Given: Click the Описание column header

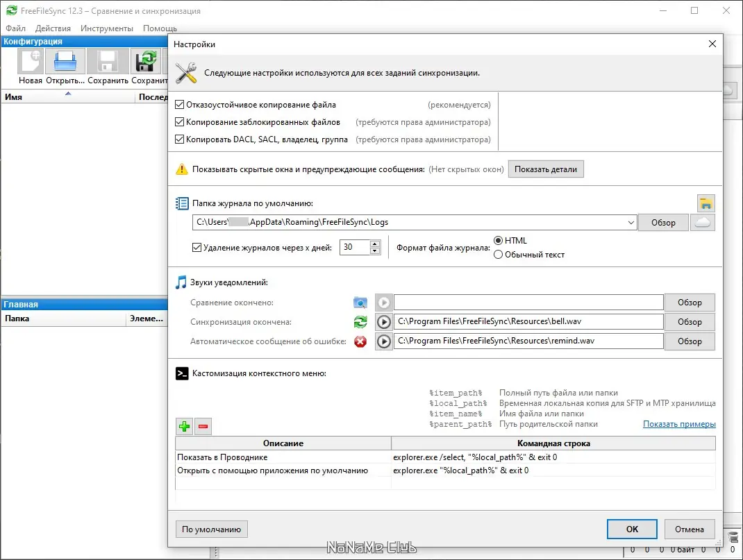Looking at the screenshot, I should pos(283,443).
